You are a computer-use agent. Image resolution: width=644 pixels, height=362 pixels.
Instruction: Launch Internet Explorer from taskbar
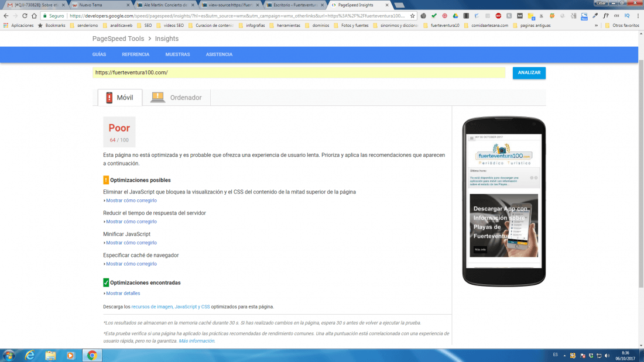tap(30, 356)
